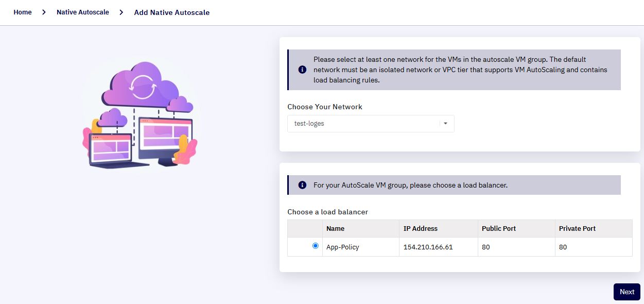Click the info icon in load balancer notice
The image size is (644, 304).
302,185
